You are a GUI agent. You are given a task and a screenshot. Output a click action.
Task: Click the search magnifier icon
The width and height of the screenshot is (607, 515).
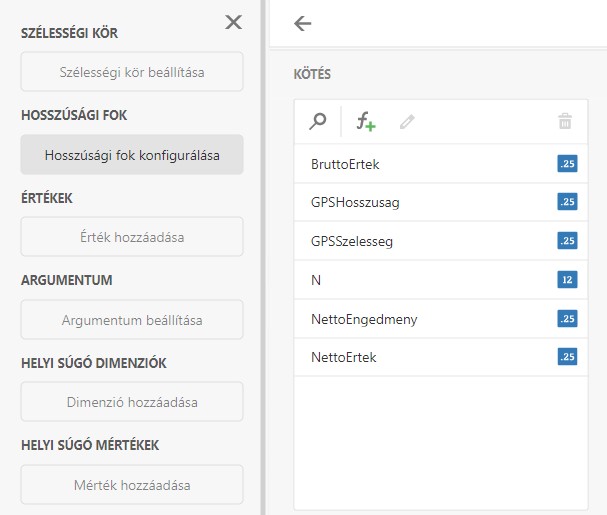318,122
